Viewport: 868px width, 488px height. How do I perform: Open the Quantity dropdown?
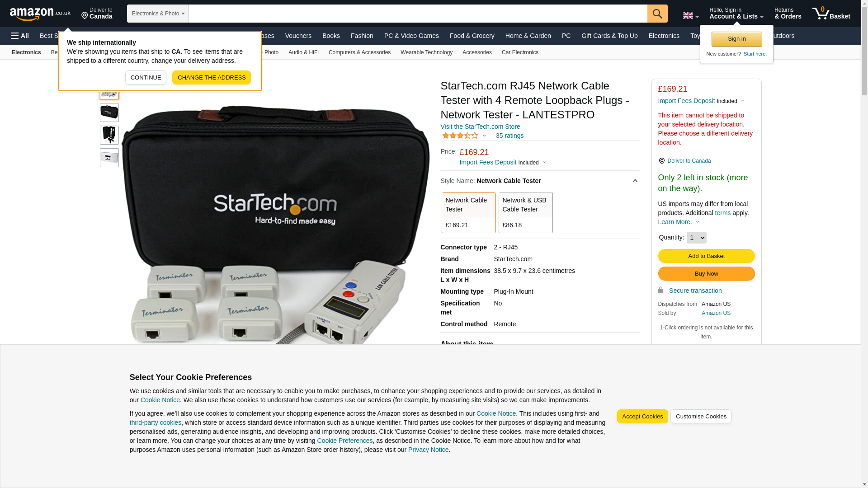pos(696,238)
